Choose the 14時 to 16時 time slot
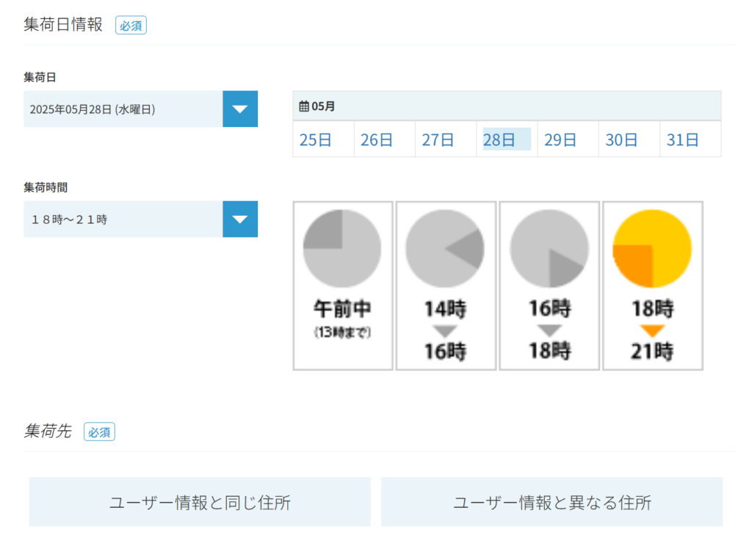 [x=446, y=330]
